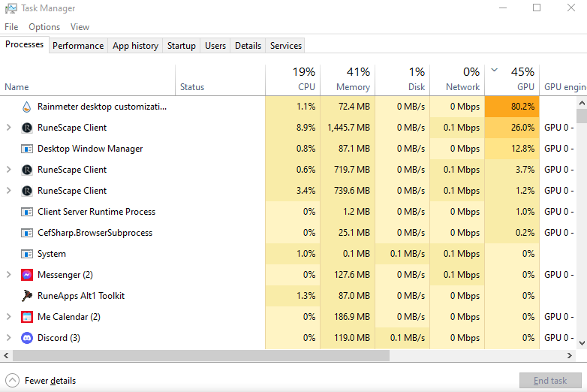
Task: Click the RuneScape Client icon using 739.6 MB
Action: click(x=26, y=191)
